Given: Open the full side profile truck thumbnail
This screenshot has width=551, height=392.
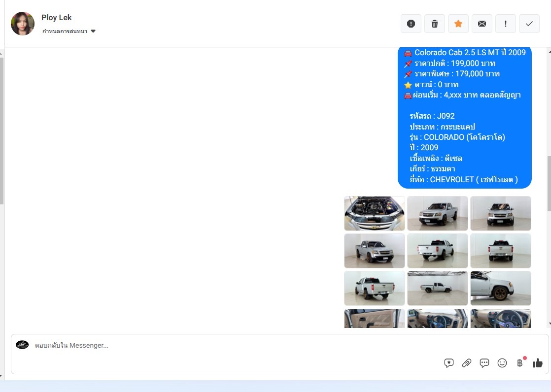Looking at the screenshot, I should 438,288.
